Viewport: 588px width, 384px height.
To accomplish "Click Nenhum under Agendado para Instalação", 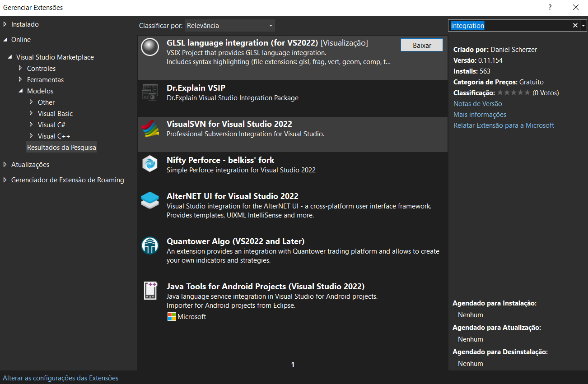I will (471, 315).
